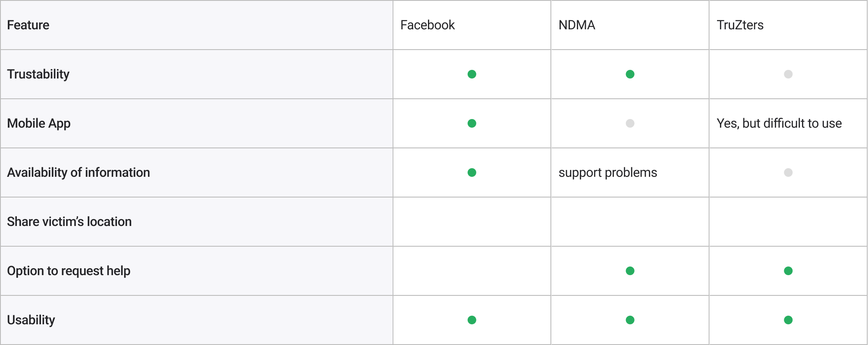Click the green dot for Facebook Mobile App
This screenshot has width=868, height=345.
(x=472, y=123)
